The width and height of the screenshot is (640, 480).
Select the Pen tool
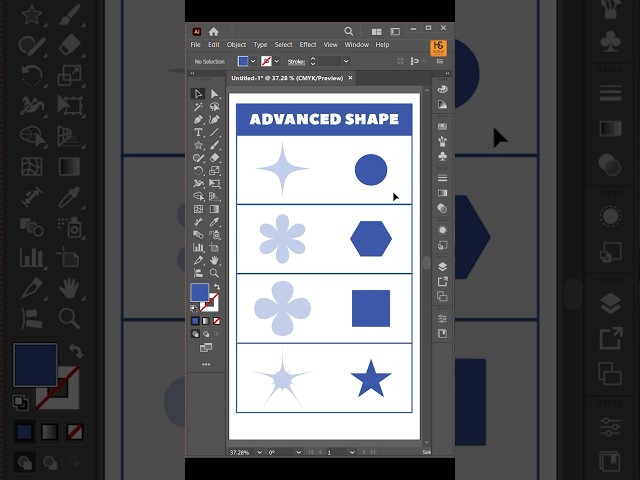click(x=198, y=120)
